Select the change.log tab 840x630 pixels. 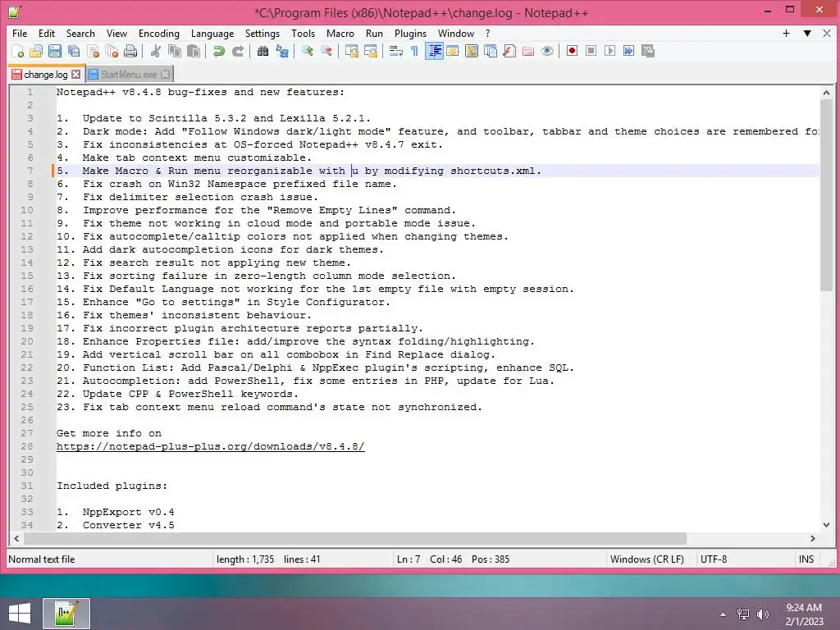pyautogui.click(x=46, y=75)
